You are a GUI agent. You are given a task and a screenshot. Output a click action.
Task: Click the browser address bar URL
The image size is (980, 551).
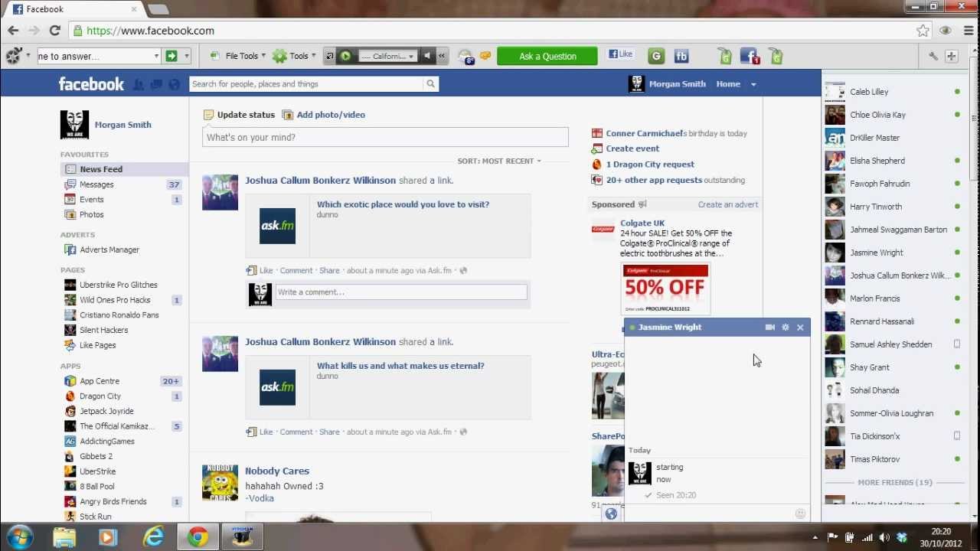tap(150, 31)
